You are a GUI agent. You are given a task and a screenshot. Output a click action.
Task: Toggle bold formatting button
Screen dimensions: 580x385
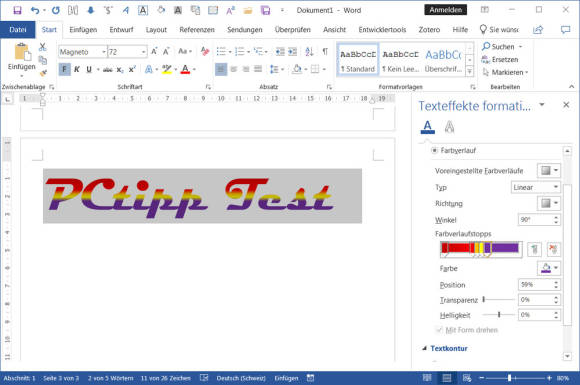tap(64, 69)
